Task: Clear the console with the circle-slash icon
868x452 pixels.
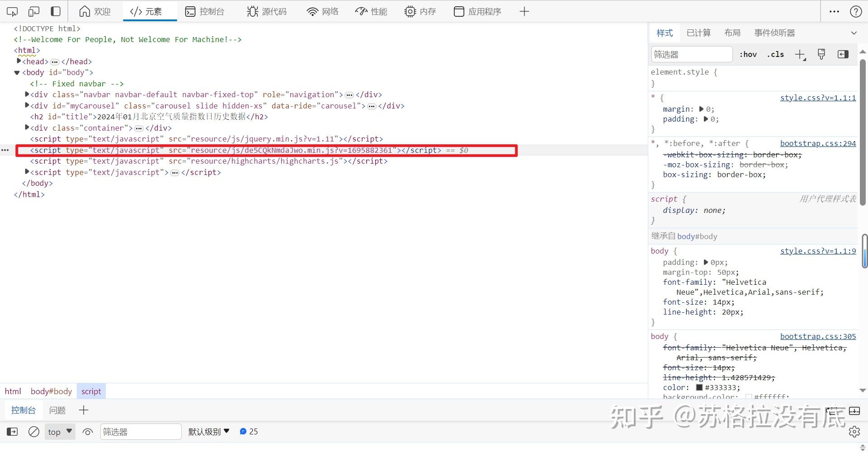Action: (34, 432)
